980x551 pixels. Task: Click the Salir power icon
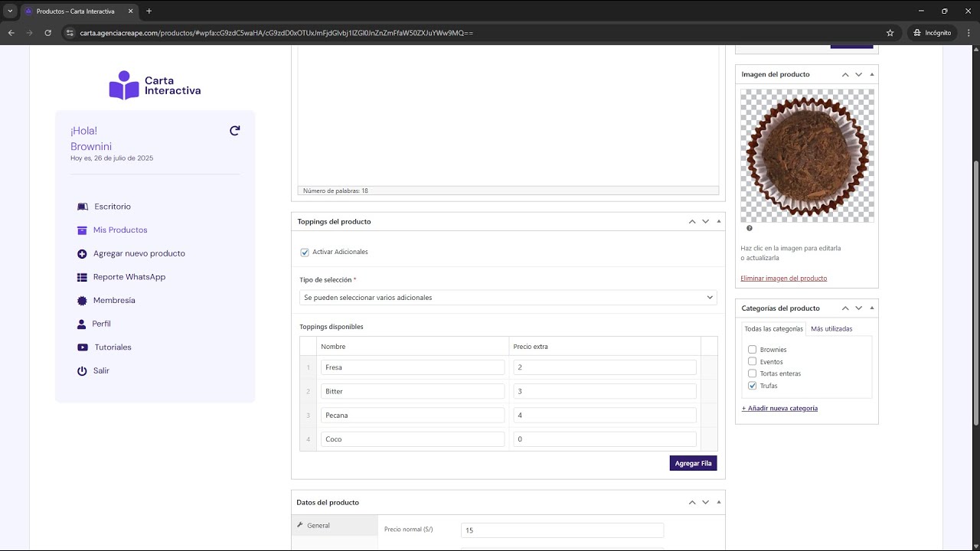(x=82, y=371)
